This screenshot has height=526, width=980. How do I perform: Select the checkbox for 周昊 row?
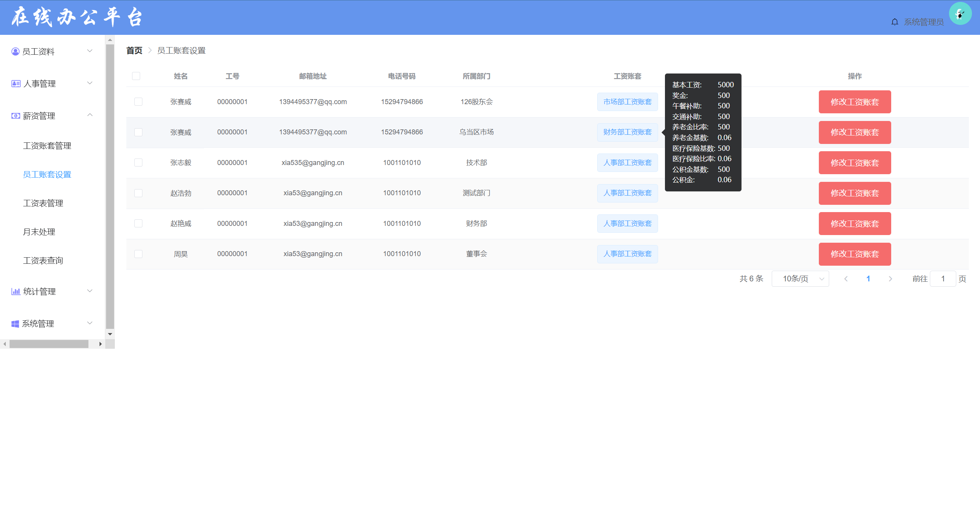coord(138,254)
